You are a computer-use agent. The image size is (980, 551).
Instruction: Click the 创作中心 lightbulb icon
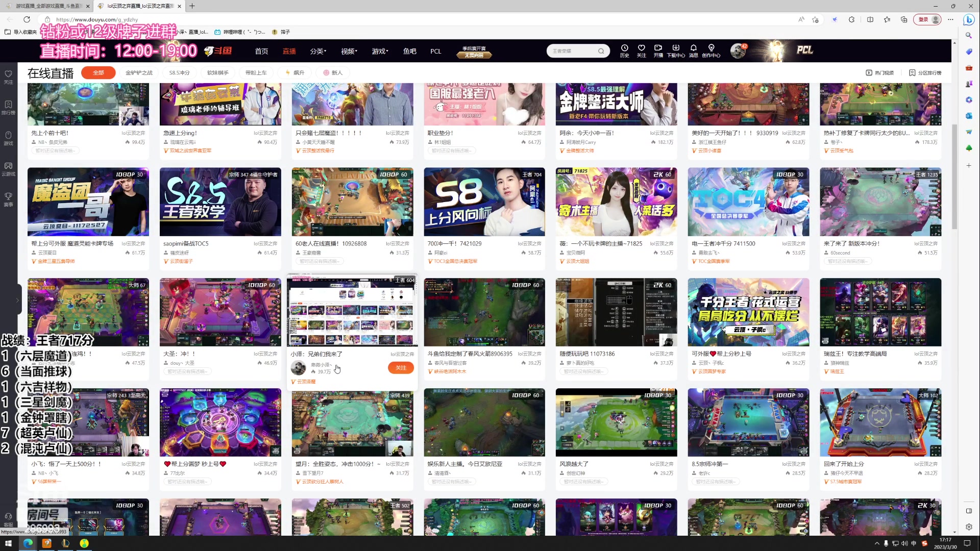pos(711,48)
